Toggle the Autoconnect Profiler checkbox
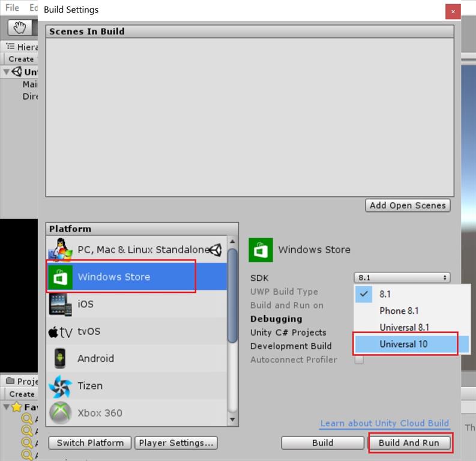 (359, 360)
